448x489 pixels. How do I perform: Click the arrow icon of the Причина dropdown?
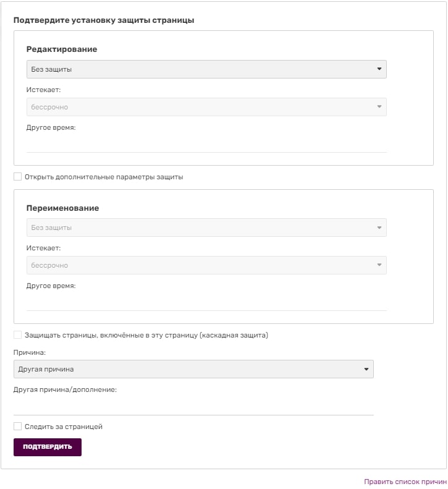366,369
